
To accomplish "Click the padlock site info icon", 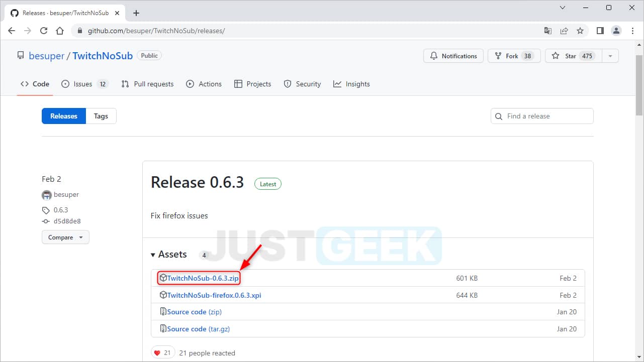I will pyautogui.click(x=80, y=31).
